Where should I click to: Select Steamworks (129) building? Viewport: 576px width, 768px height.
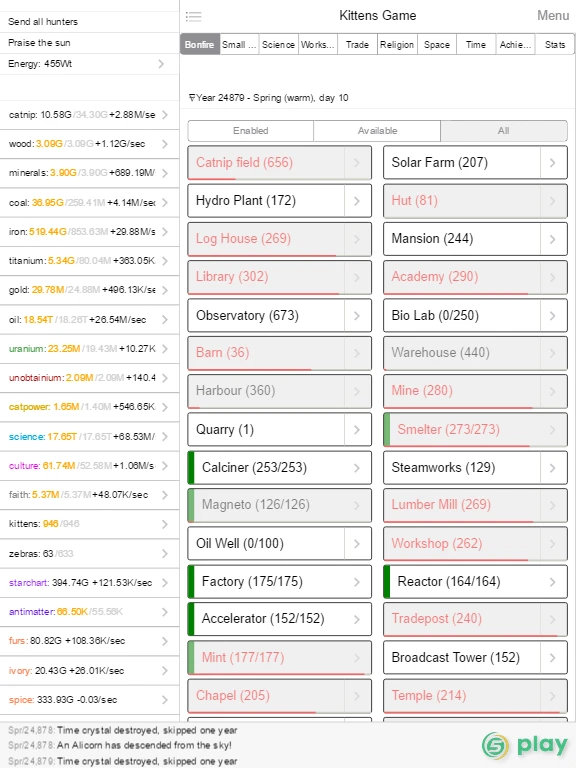coord(462,468)
